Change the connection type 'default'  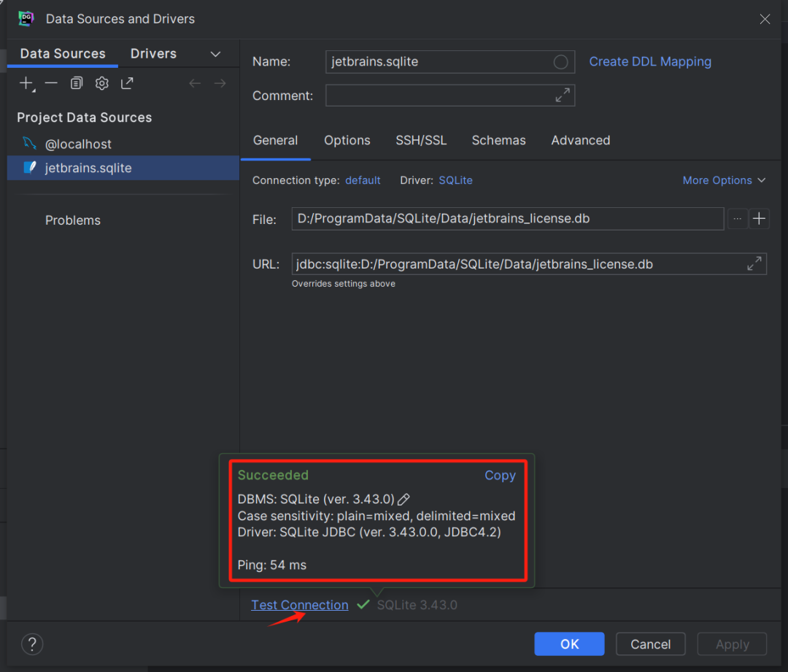pyautogui.click(x=363, y=180)
